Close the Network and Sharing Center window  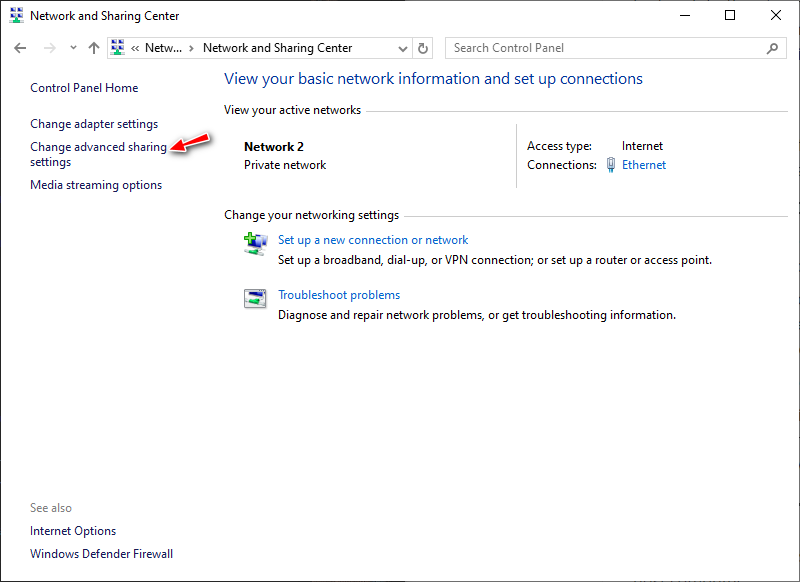776,15
